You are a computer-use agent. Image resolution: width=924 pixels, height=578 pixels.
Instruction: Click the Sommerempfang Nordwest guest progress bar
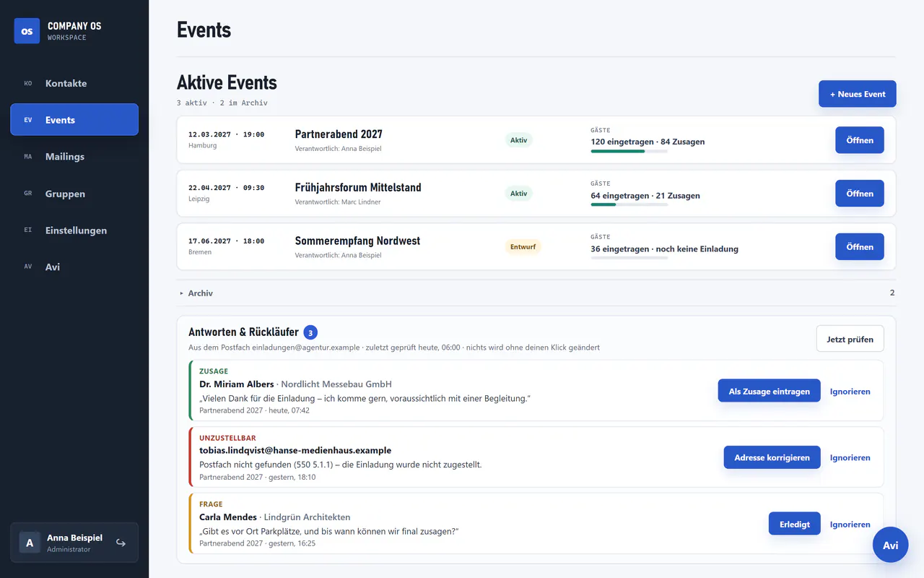click(x=629, y=258)
